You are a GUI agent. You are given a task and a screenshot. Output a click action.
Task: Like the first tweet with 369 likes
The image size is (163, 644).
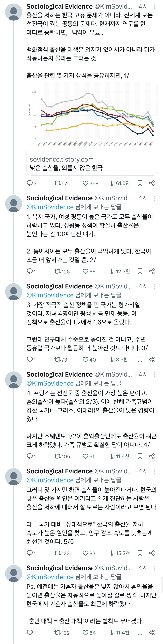coord(86,183)
